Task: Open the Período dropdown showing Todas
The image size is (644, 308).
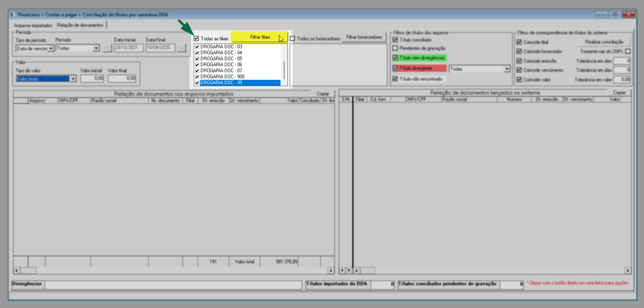Action: [96, 48]
